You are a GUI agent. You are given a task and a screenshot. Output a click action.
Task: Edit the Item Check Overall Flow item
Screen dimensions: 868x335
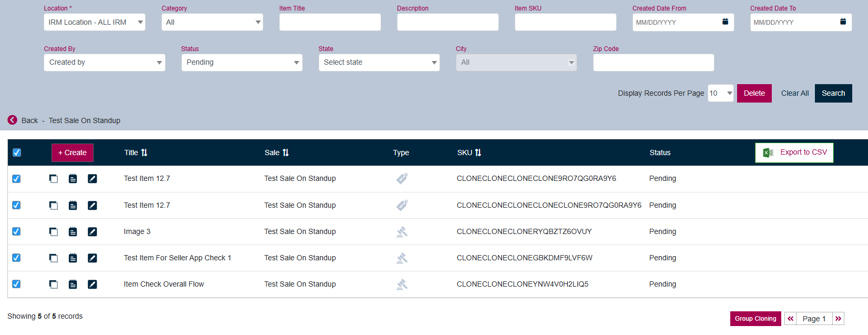point(93,284)
